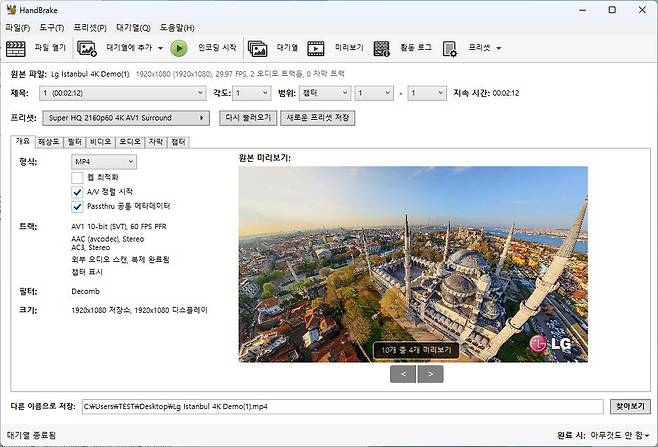658x447 pixels.
Task: Click the 지속 시간 00:02:12 duration value
Action: coord(506,93)
